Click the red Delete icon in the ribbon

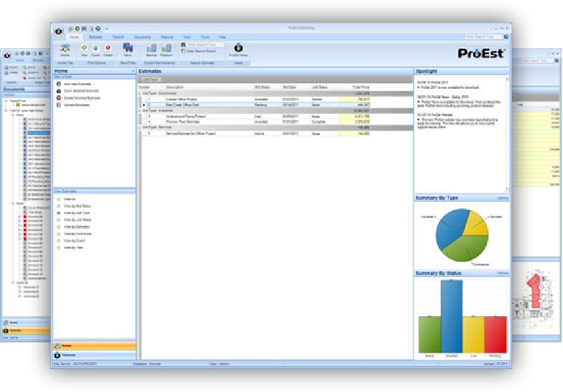tap(108, 50)
